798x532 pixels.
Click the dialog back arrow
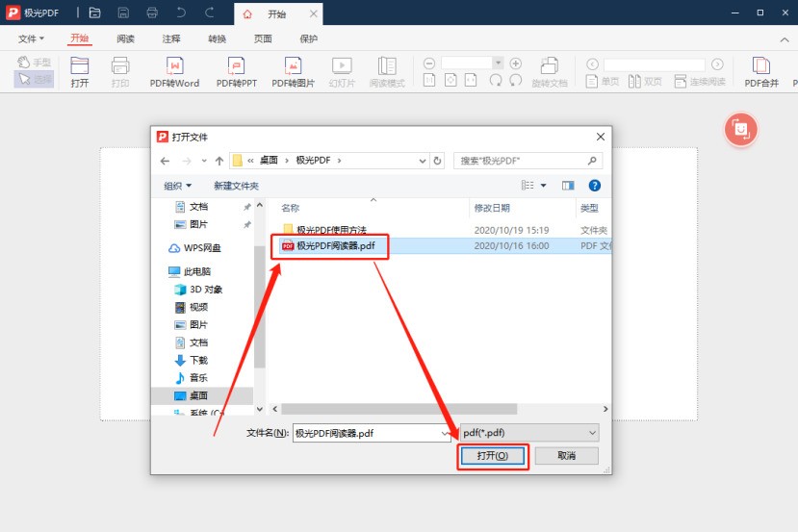165,161
